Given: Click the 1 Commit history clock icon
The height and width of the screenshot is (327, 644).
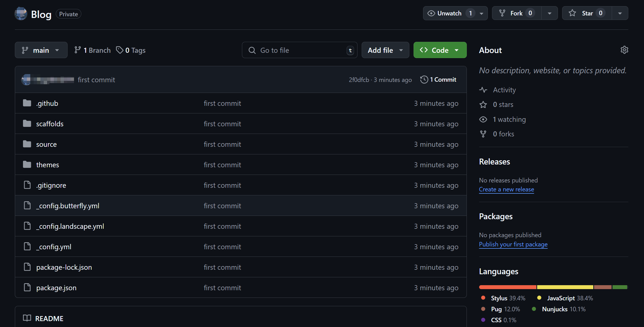Looking at the screenshot, I should (424, 80).
